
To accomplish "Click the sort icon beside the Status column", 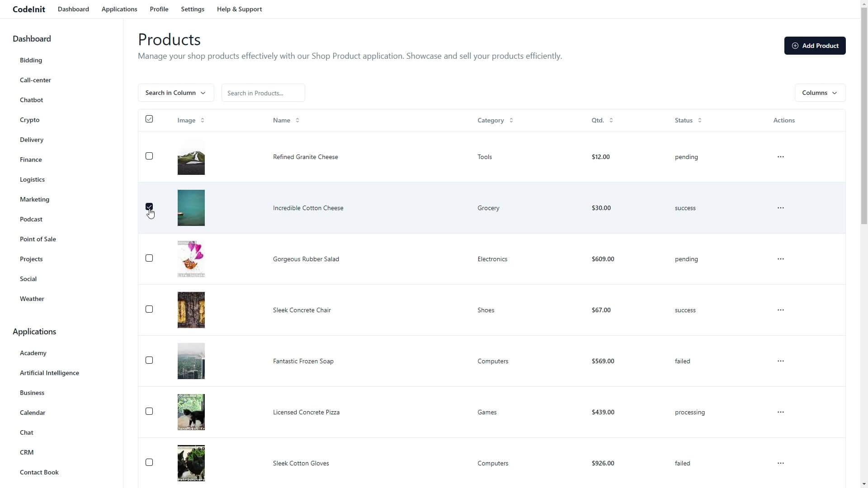I will coord(700,120).
